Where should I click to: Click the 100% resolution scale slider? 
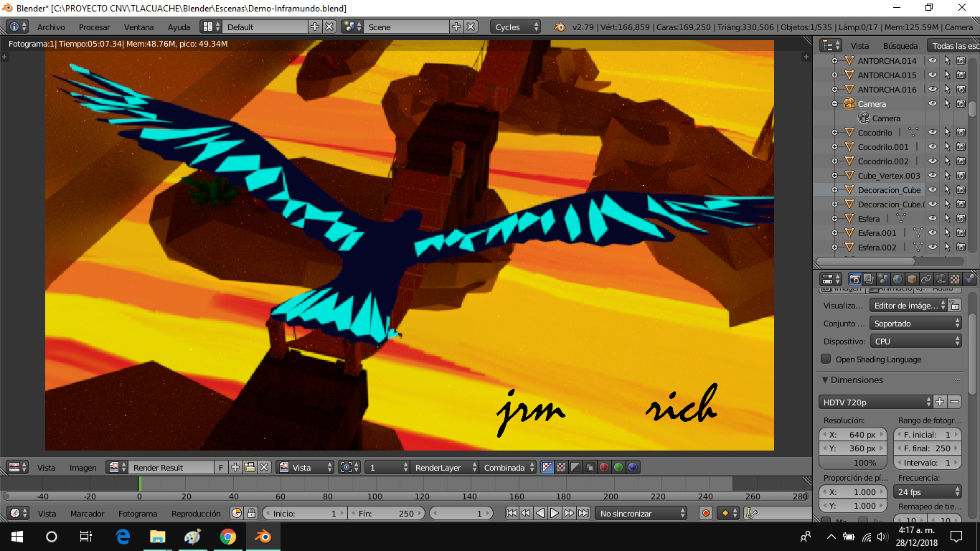tap(854, 463)
